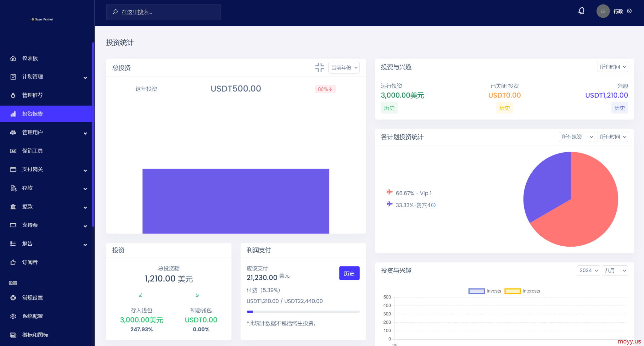Click the purple 历史 button under 兴趣
Viewport: 644px width, 346px height.
pyautogui.click(x=619, y=108)
